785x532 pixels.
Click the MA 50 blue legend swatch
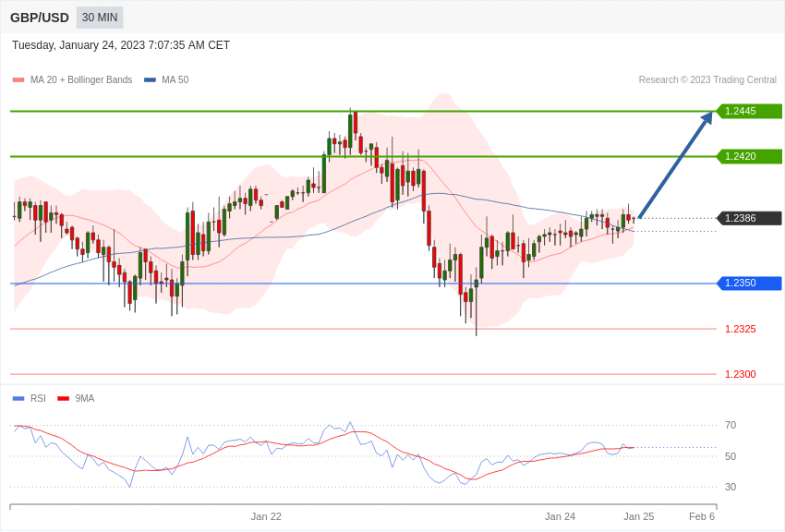pos(150,80)
